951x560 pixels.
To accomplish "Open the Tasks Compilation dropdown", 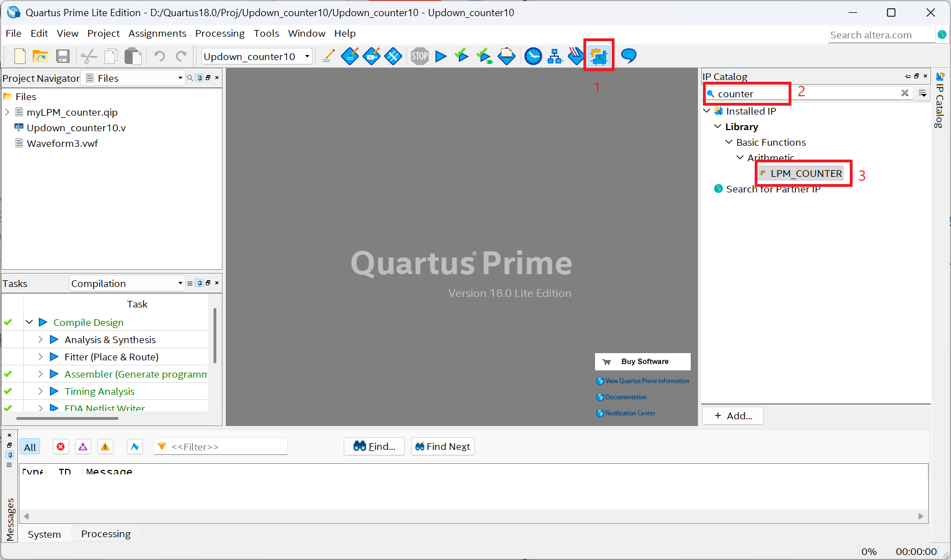I will pos(127,283).
